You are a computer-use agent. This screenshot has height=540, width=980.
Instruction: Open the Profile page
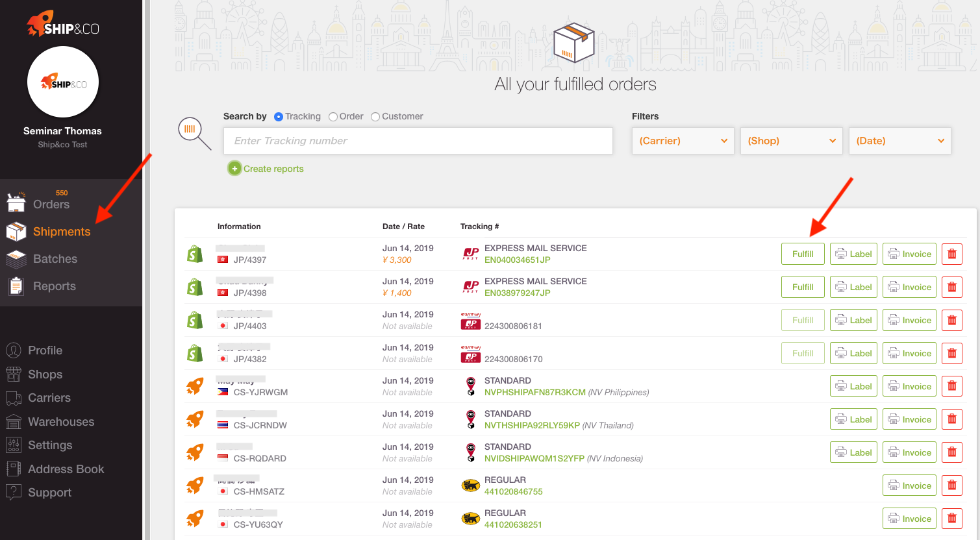(45, 350)
